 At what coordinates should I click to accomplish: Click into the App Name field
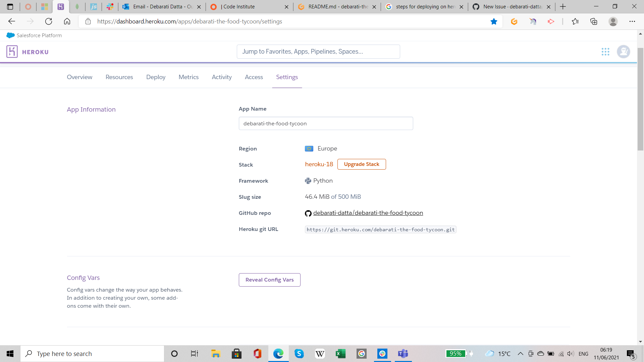(x=325, y=123)
